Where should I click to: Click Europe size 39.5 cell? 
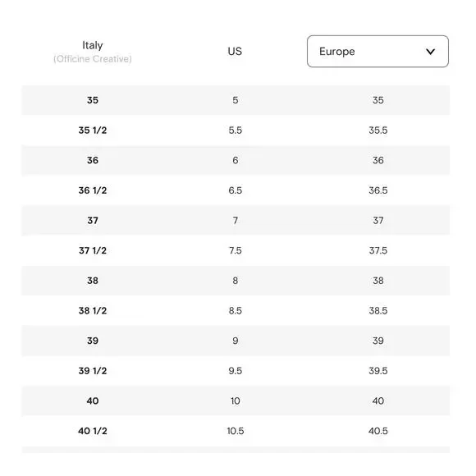pos(378,371)
